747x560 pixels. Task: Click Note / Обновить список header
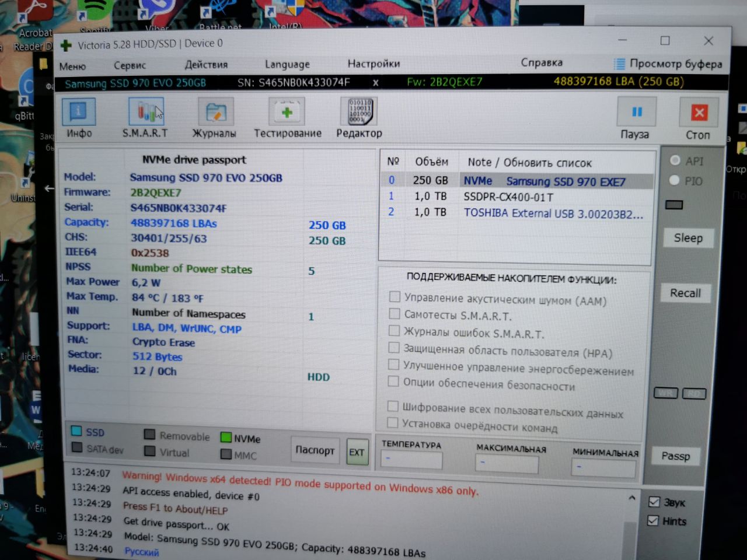click(529, 163)
